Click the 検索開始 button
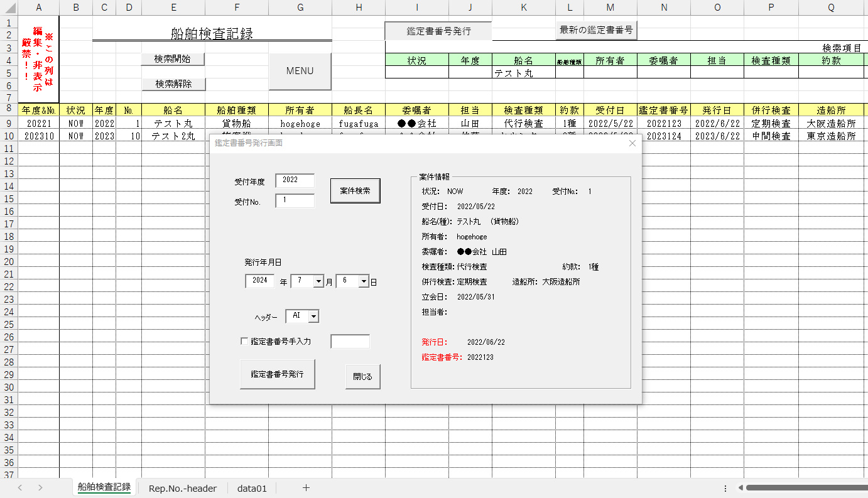868x498 pixels. 173,59
